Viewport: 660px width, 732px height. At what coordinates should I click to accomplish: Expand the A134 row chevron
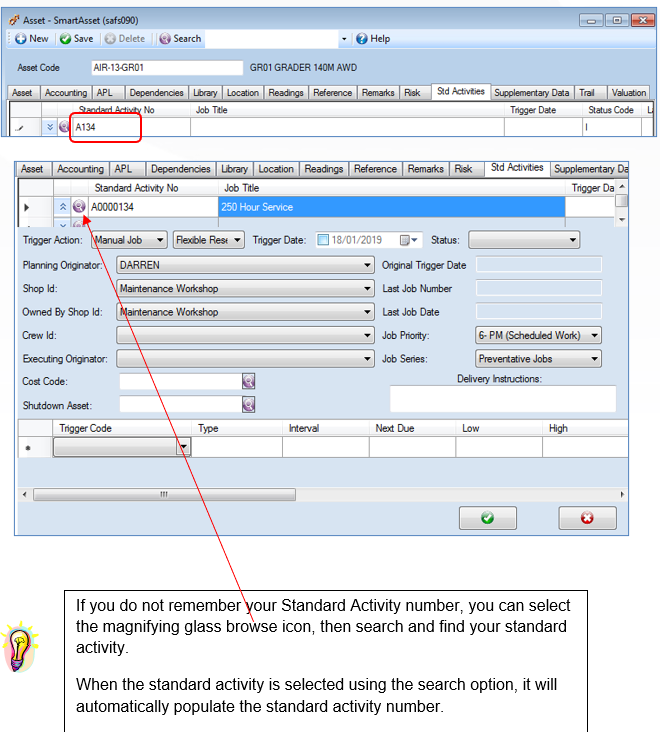[49, 127]
